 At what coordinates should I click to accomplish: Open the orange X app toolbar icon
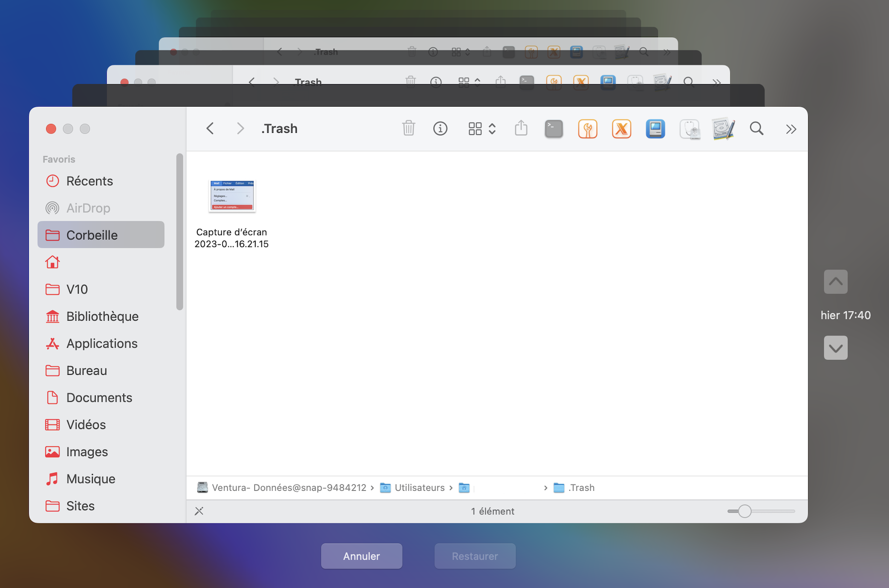coord(621,129)
